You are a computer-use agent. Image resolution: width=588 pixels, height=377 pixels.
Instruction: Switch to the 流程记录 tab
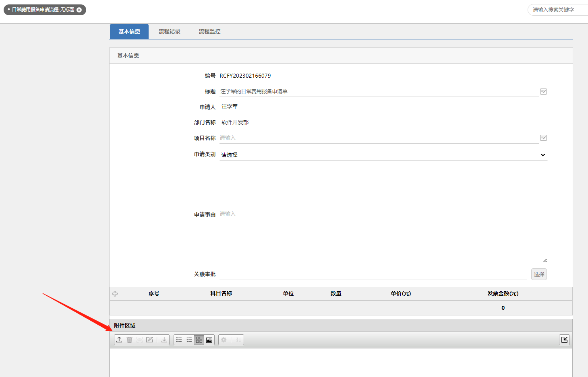point(169,31)
